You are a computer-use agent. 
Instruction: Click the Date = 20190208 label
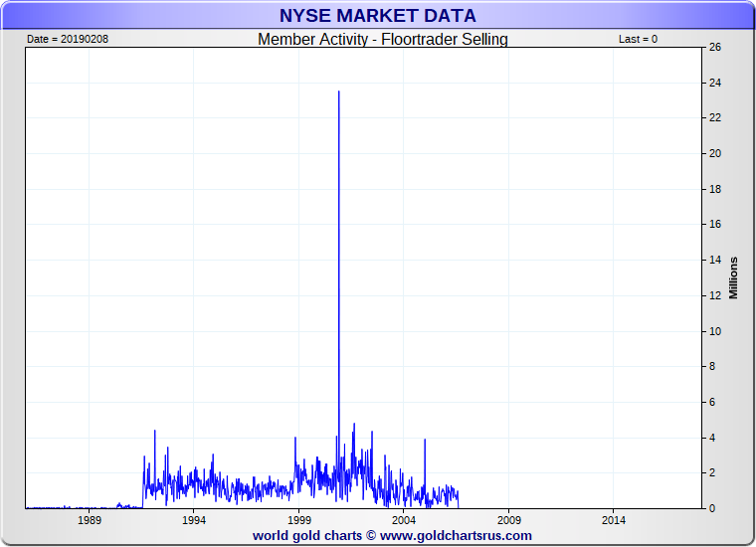[x=68, y=39]
